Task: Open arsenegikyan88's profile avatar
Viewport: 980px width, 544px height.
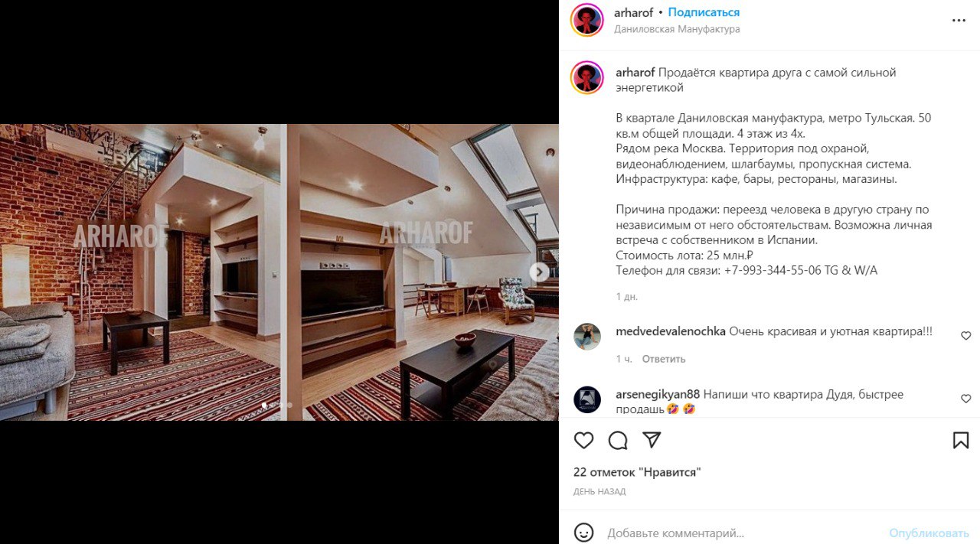Action: click(587, 399)
